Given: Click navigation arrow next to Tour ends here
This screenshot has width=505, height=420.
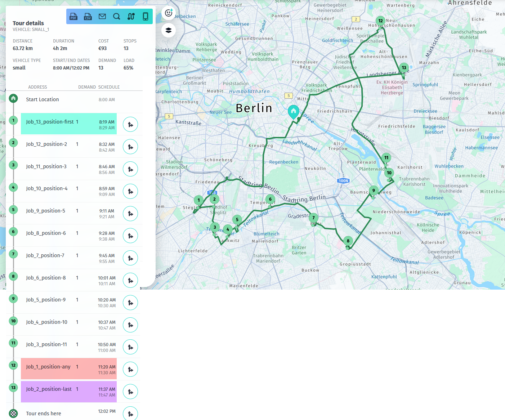Looking at the screenshot, I should pos(130,413).
